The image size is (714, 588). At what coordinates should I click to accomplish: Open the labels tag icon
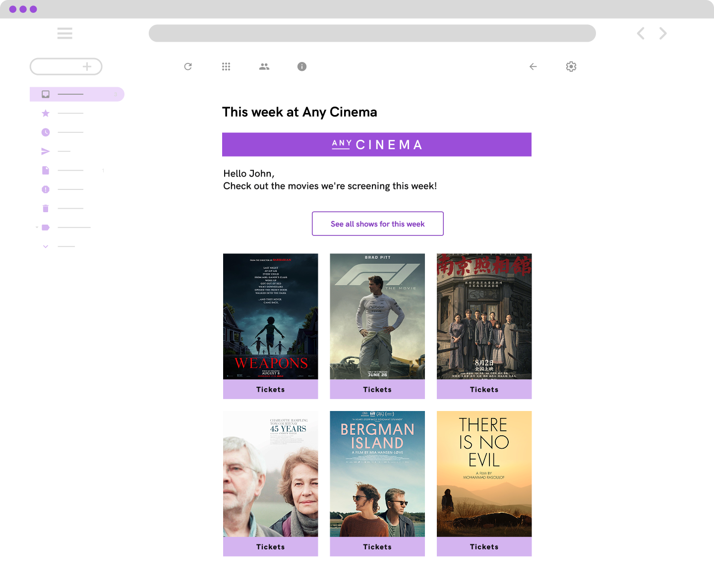click(46, 228)
